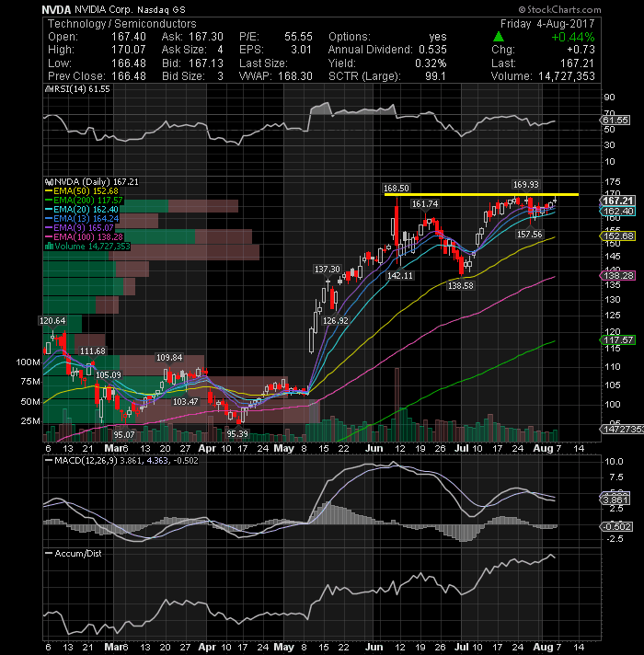Click the Annual Dividend value 0.535
644x655 pixels.
pos(432,50)
